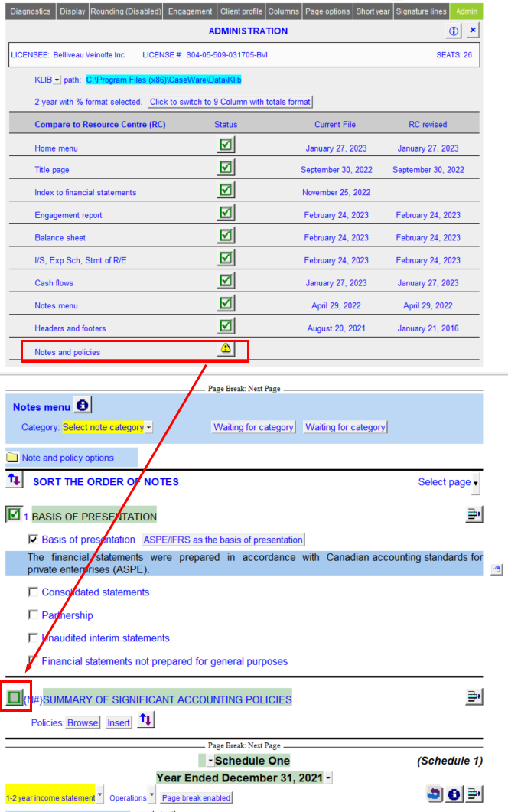Open the 1-2 year income statement dropdown
The width and height of the screenshot is (508, 812).
point(99,794)
